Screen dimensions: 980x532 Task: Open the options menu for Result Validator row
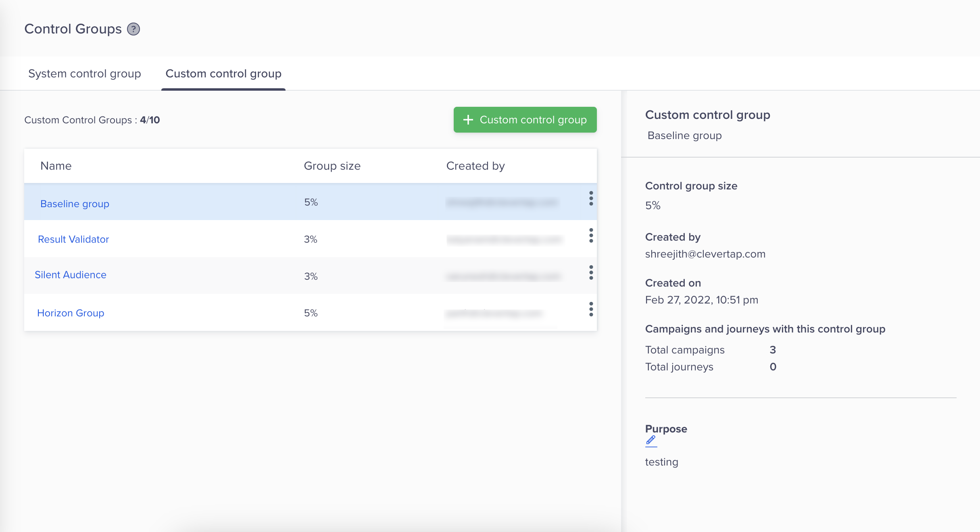pyautogui.click(x=591, y=235)
